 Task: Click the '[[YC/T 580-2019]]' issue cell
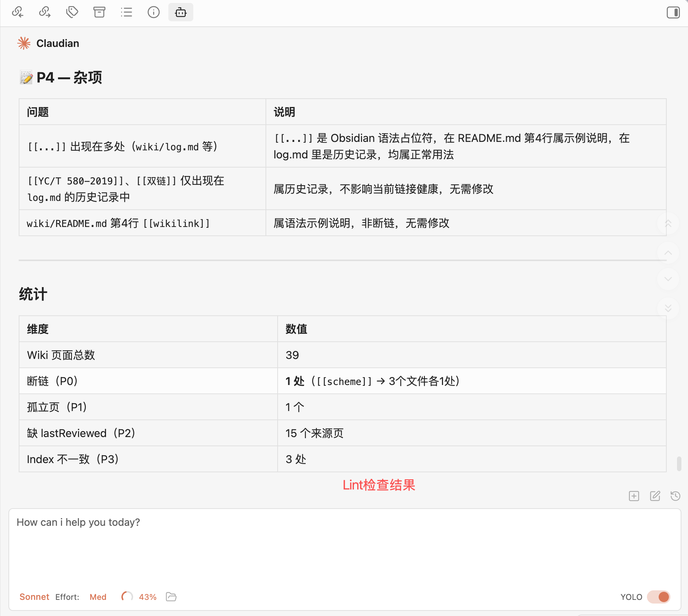tap(142, 189)
